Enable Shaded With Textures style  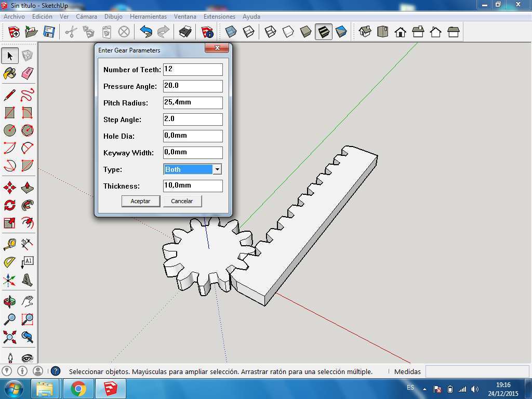tap(323, 32)
